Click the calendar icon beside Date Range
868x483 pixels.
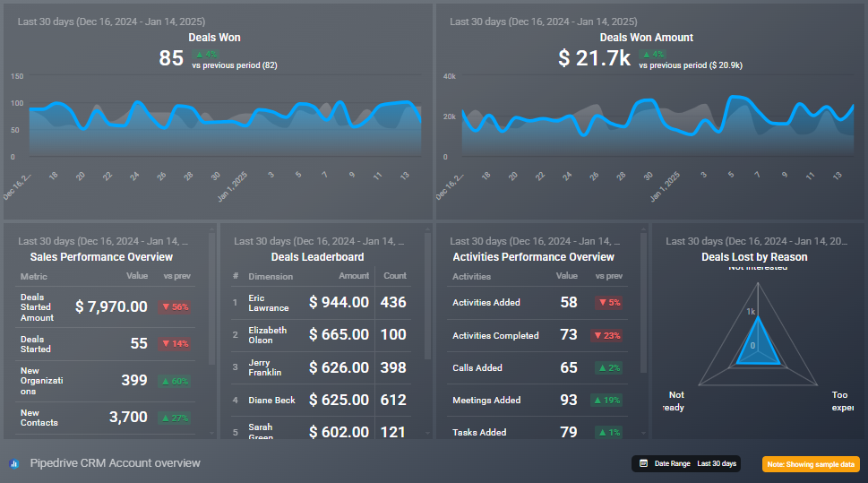click(x=643, y=463)
